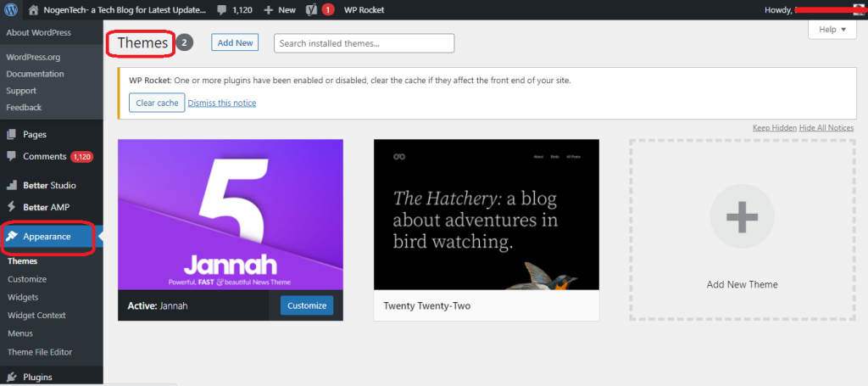This screenshot has width=868, height=386.
Task: Click the Comments sidebar speech icon
Action: click(x=11, y=156)
